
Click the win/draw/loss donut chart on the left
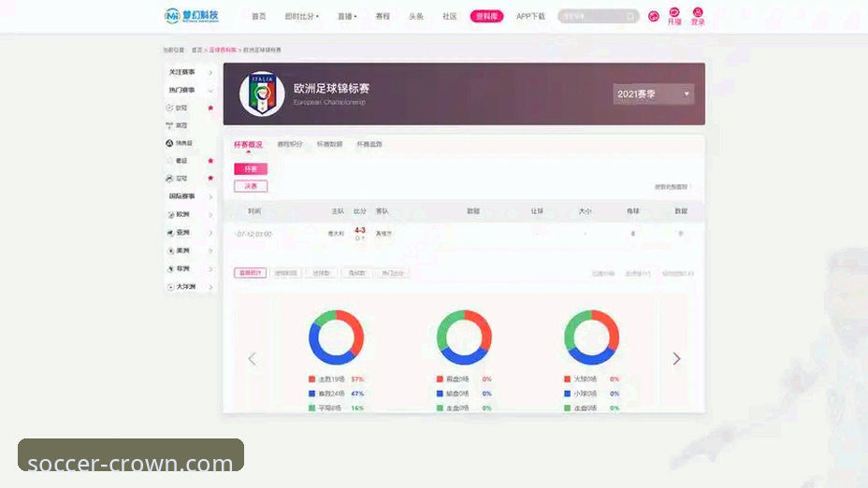pyautogui.click(x=336, y=337)
